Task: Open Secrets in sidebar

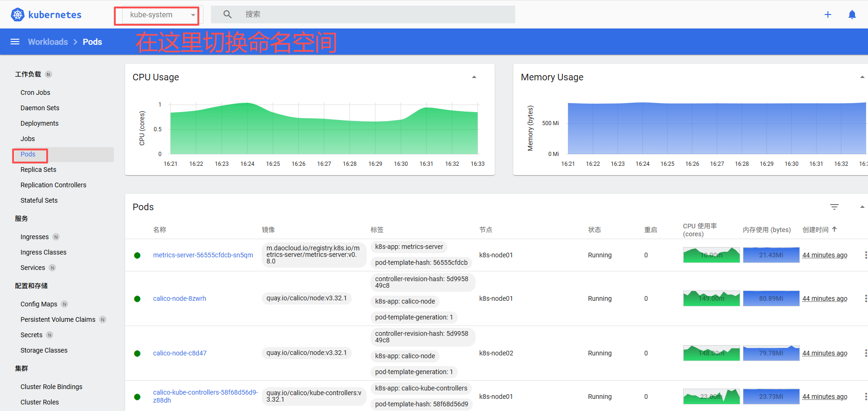Action: pos(31,335)
